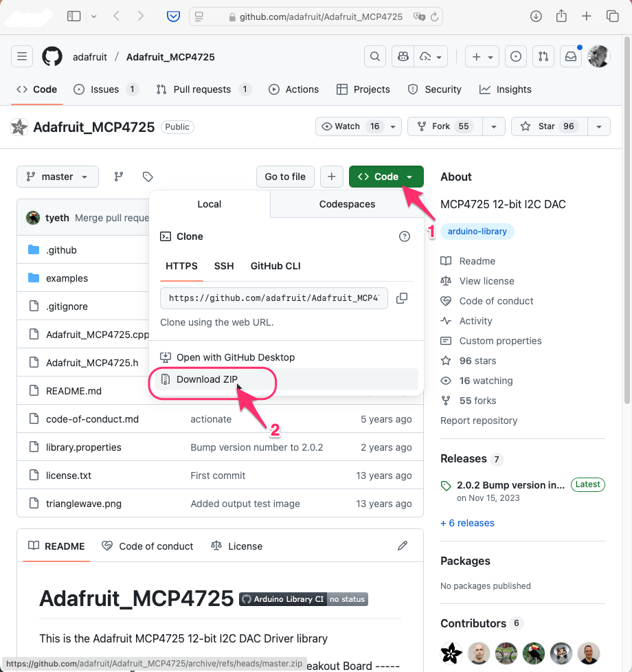Open the Projects tab
The height and width of the screenshot is (672, 632).
pos(363,89)
